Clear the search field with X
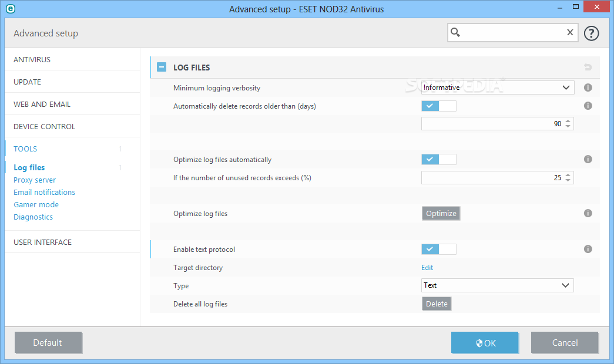 coord(570,32)
